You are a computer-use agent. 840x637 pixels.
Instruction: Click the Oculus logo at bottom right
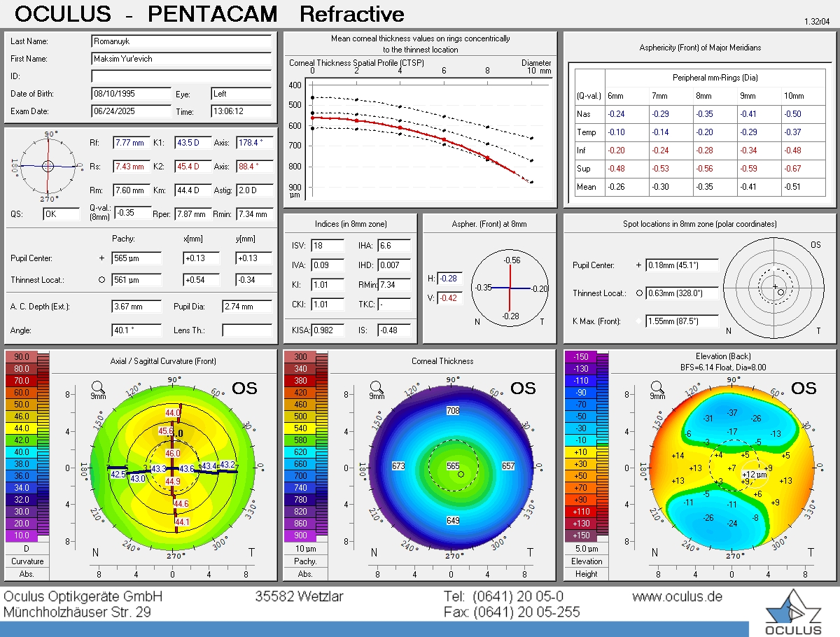(793, 611)
